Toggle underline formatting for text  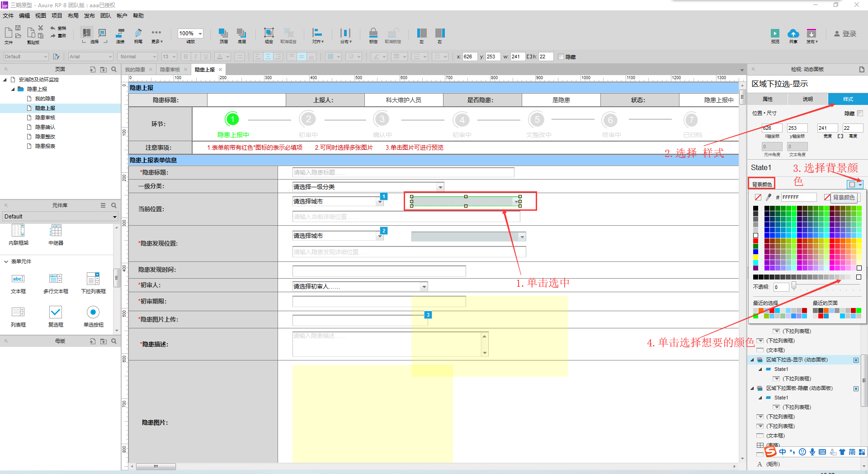(206, 56)
